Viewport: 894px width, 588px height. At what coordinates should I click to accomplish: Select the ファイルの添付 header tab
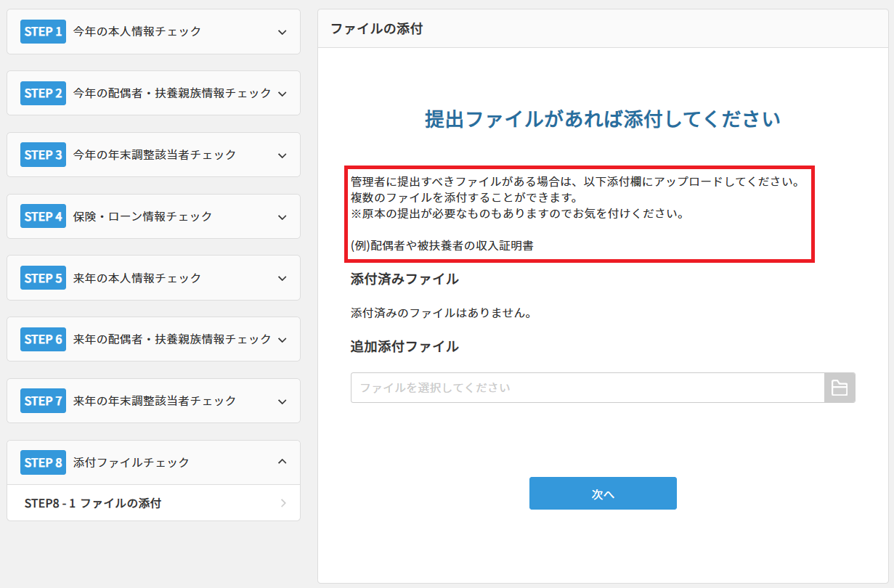point(375,28)
